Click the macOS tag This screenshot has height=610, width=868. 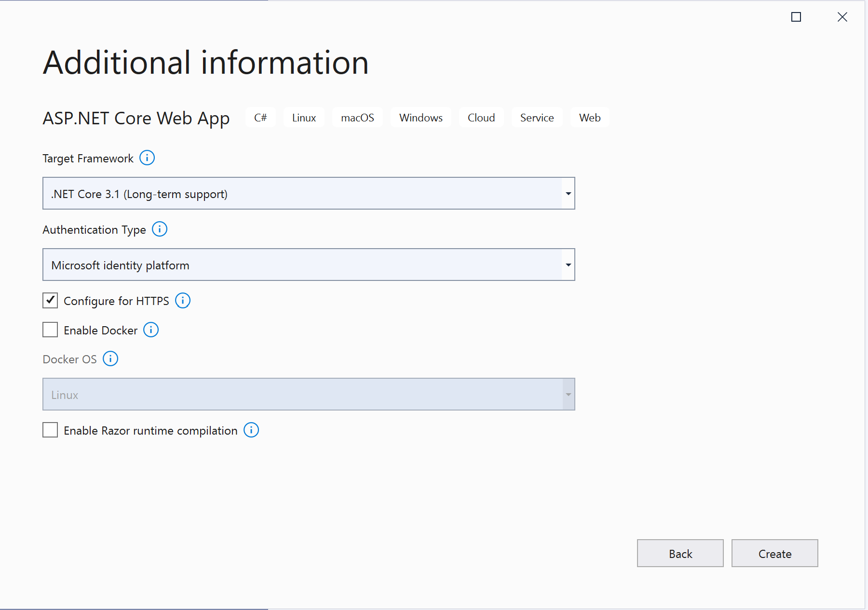click(357, 117)
